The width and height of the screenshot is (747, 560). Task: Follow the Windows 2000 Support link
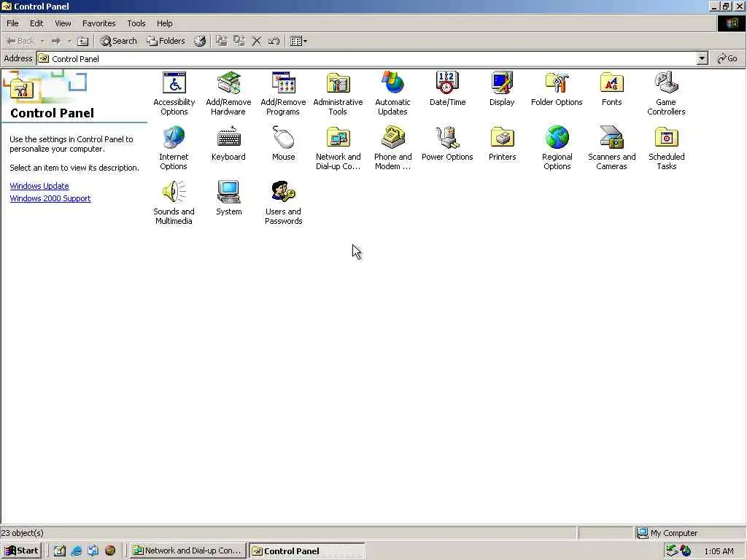click(x=50, y=198)
